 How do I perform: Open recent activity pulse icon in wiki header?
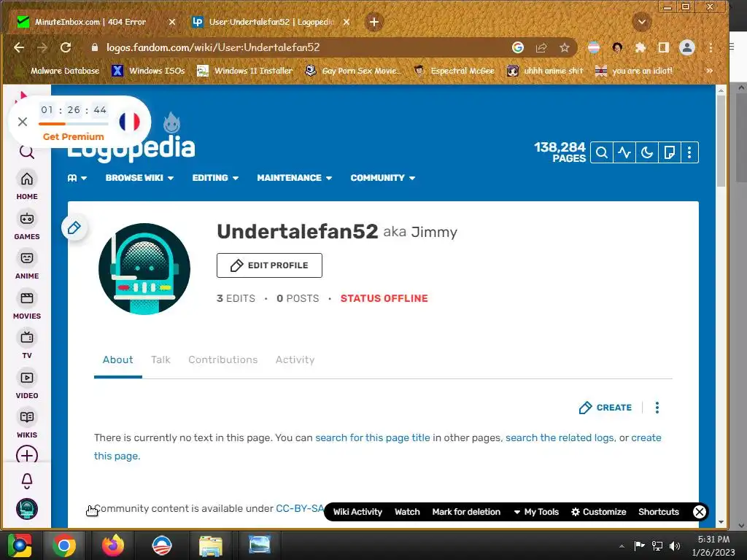[624, 152]
